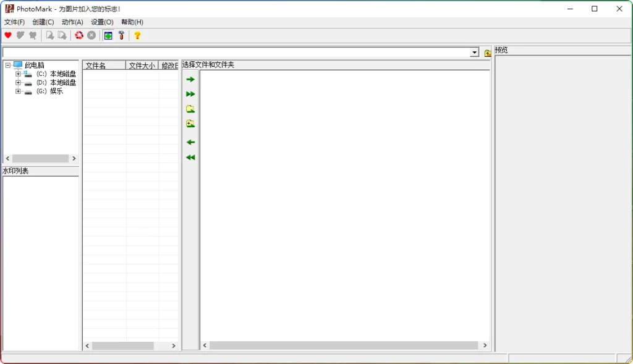Sort by 文件名 column header
Viewport: 633px width, 364px height.
coord(103,66)
